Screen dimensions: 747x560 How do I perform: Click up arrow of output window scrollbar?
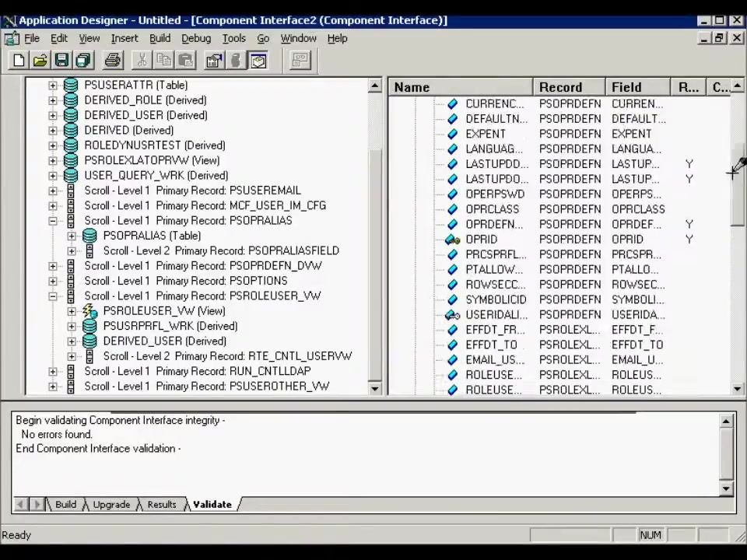pos(726,421)
